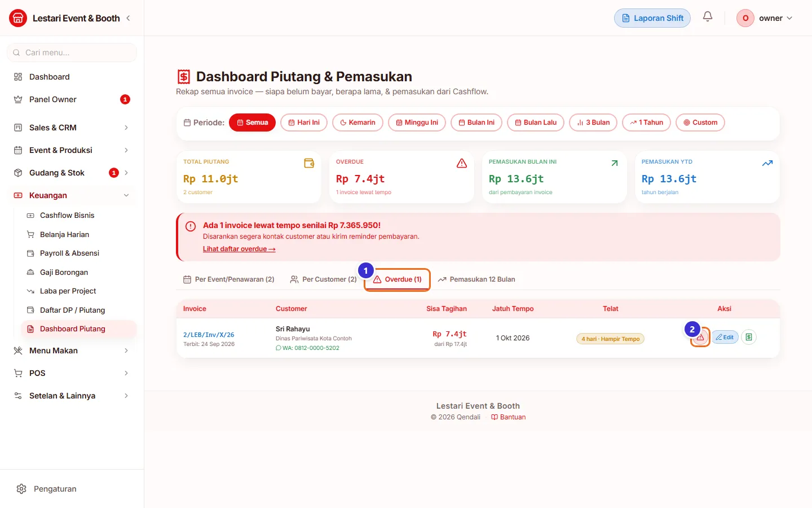Set period to 3 Bulan

(593, 122)
